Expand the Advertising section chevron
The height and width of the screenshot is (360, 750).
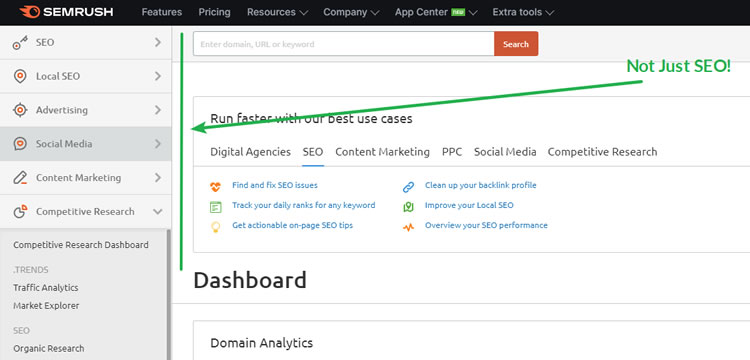coord(158,110)
